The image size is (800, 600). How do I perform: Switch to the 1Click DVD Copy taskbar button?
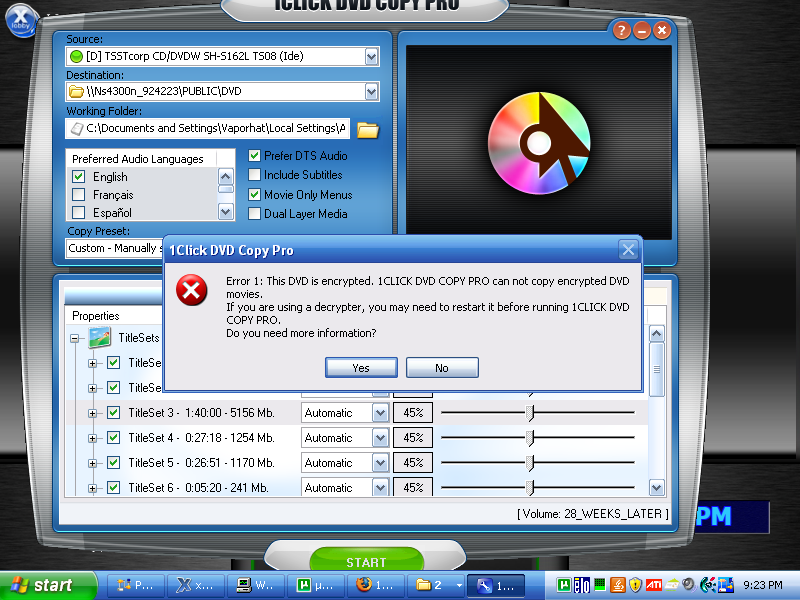[x=496, y=585]
